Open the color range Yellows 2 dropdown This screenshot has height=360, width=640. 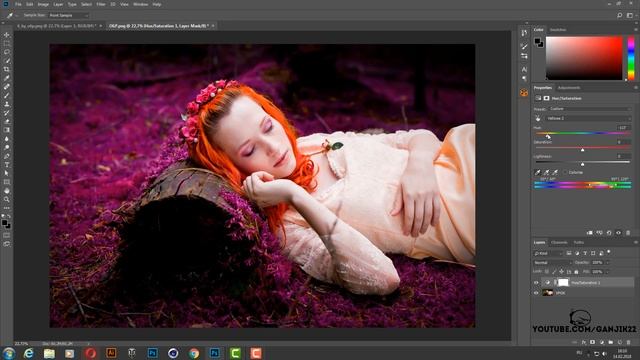pos(588,118)
